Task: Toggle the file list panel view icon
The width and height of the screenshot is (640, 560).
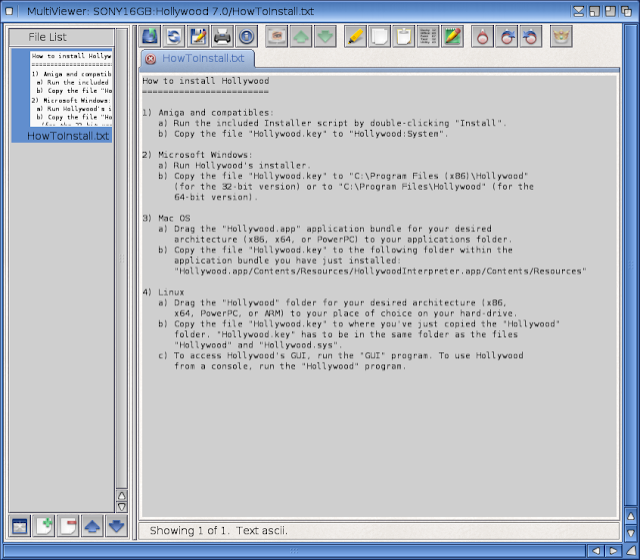Action: click(20, 526)
